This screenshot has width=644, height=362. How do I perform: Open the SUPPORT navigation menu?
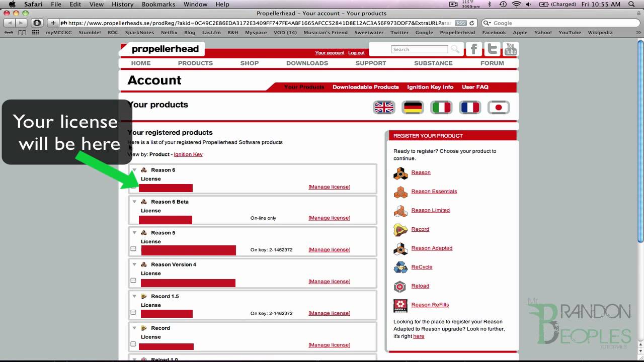tap(371, 63)
